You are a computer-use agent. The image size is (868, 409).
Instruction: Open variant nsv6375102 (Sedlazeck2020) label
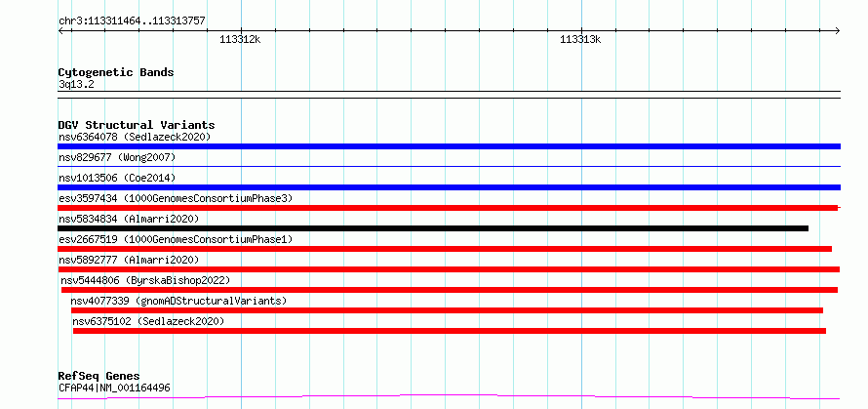(x=148, y=321)
